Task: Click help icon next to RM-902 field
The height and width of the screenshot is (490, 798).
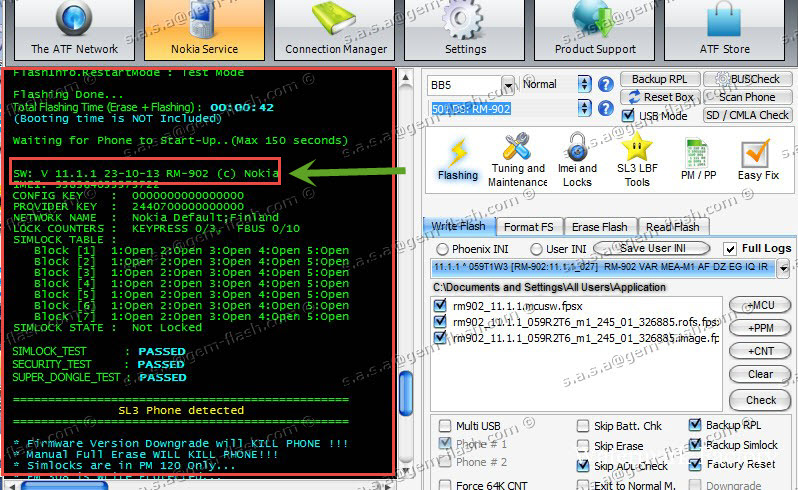Action: click(606, 108)
